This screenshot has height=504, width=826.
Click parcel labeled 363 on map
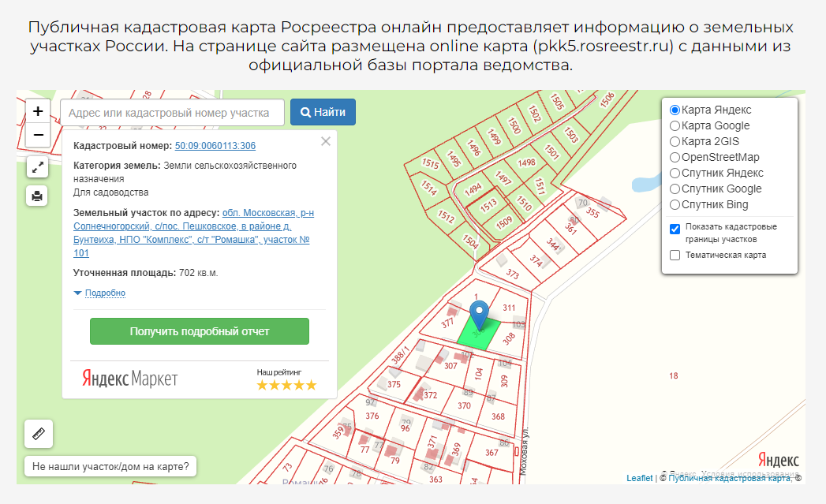[435, 480]
